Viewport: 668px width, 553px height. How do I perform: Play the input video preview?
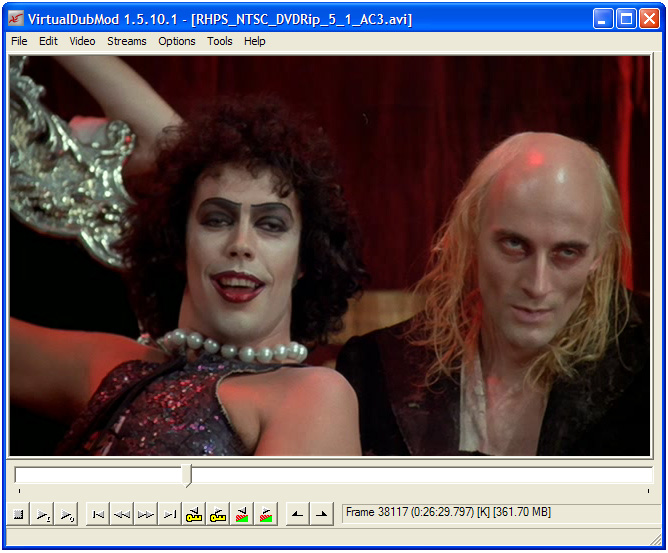[43, 514]
